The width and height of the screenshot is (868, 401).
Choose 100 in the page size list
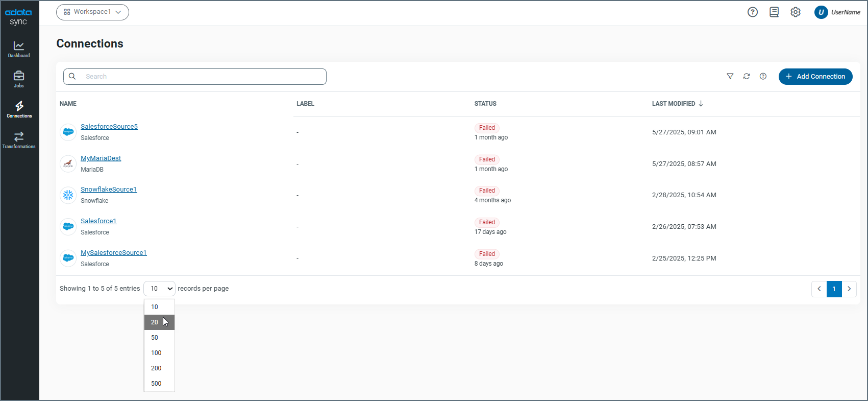coord(156,353)
